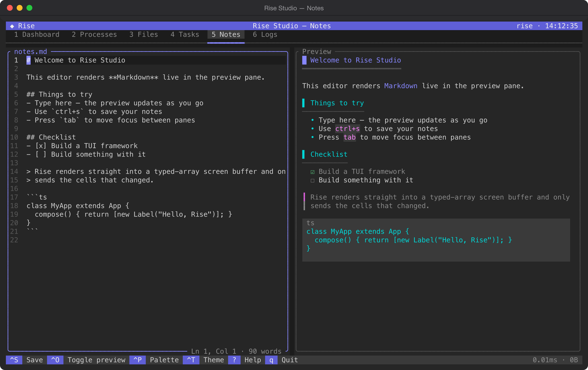Place cursor on '## Things to try' line
This screenshot has height=370, width=588.
[x=60, y=94]
